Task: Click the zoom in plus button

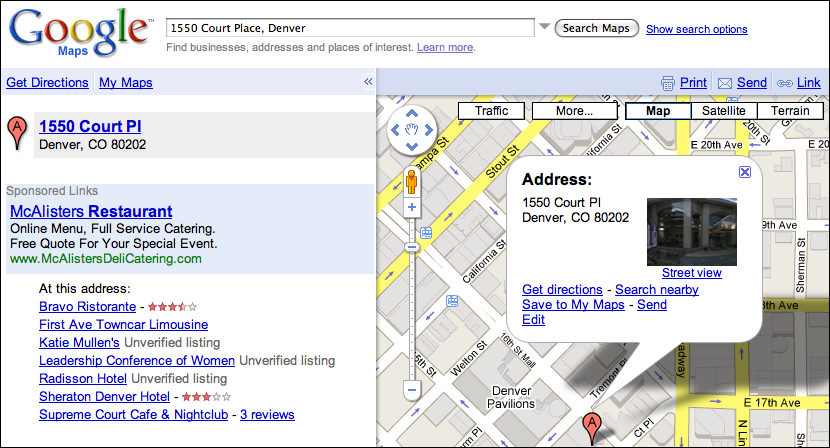Action: (411, 208)
